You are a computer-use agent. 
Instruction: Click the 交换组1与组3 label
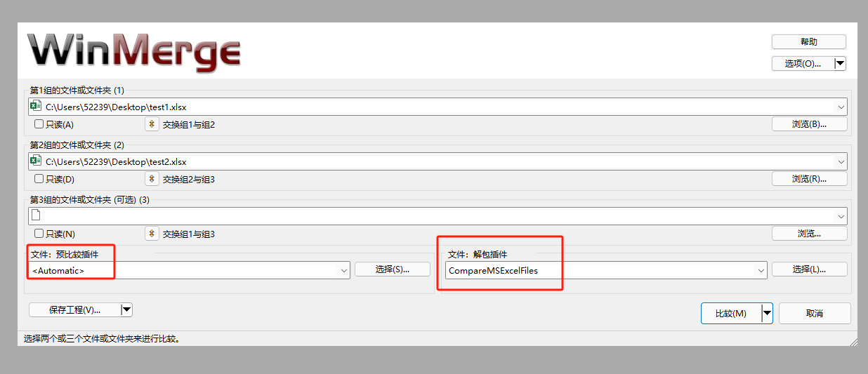click(189, 234)
